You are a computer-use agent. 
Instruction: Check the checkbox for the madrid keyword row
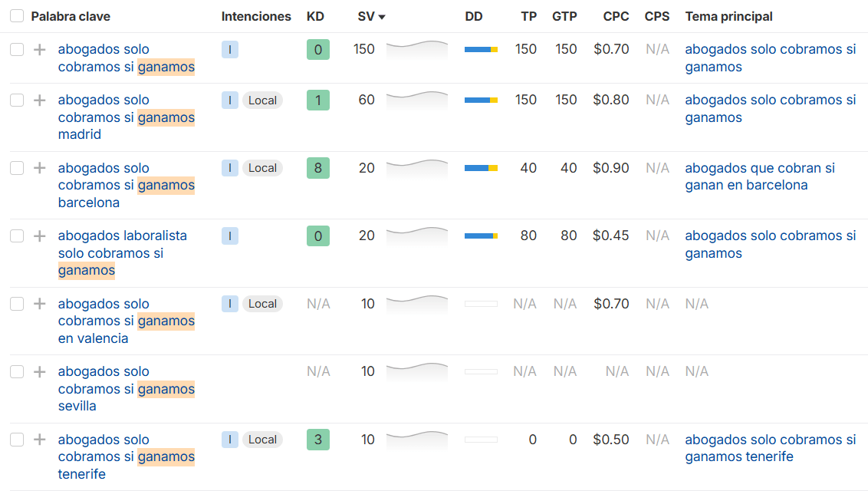click(16, 100)
